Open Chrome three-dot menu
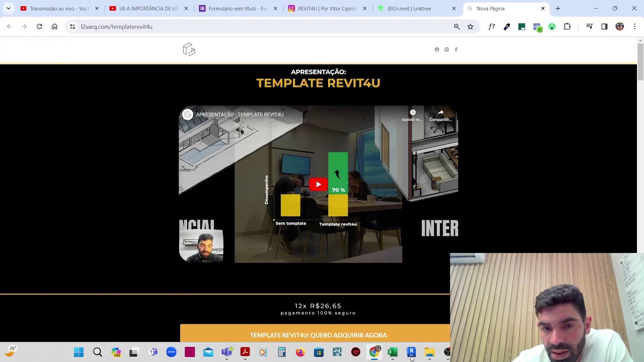Viewport: 644px width, 362px height. (634, 27)
